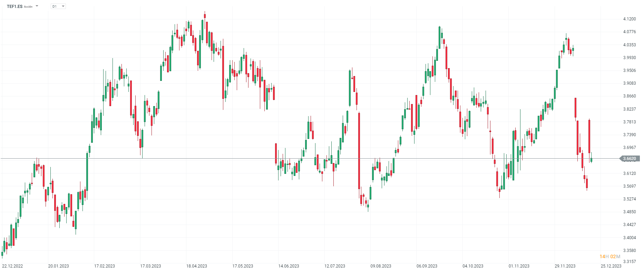Click the 06.09.2023 date marker
This screenshot has width=644, height=272.
(x=427, y=266)
